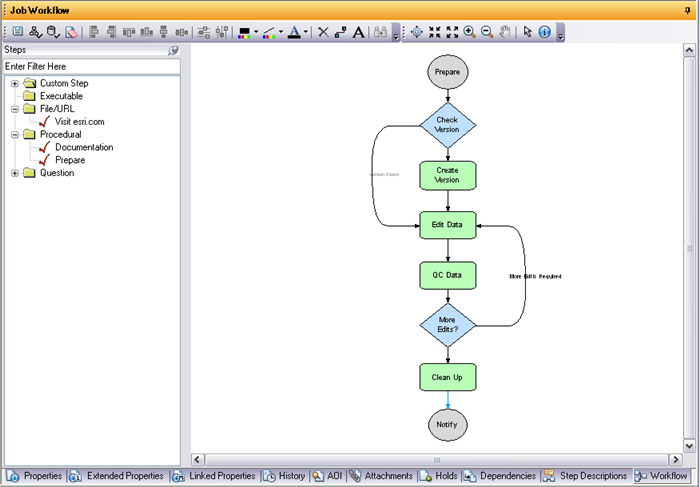Screen dimensions: 700x487
Task: Select the Pan hand tool
Action: tap(505, 32)
